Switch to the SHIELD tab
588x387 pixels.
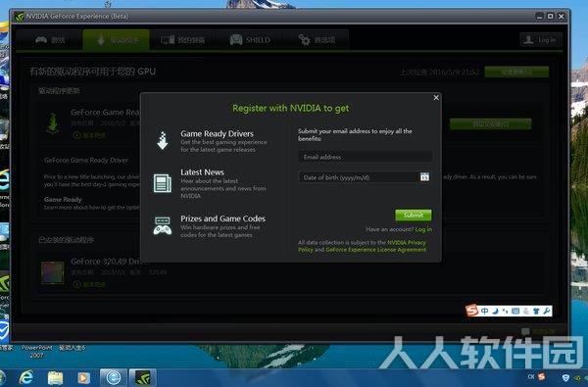point(249,40)
